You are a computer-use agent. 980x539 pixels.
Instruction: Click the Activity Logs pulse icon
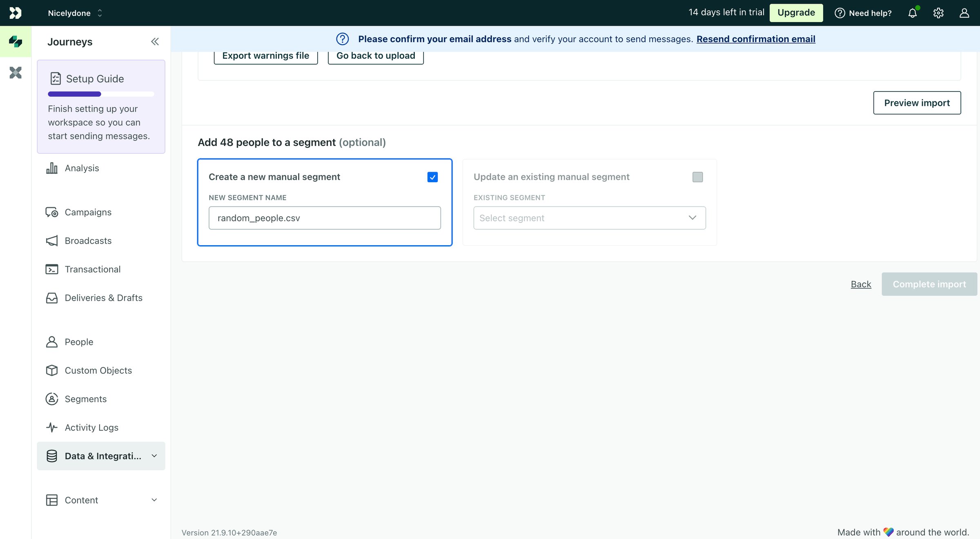(52, 427)
